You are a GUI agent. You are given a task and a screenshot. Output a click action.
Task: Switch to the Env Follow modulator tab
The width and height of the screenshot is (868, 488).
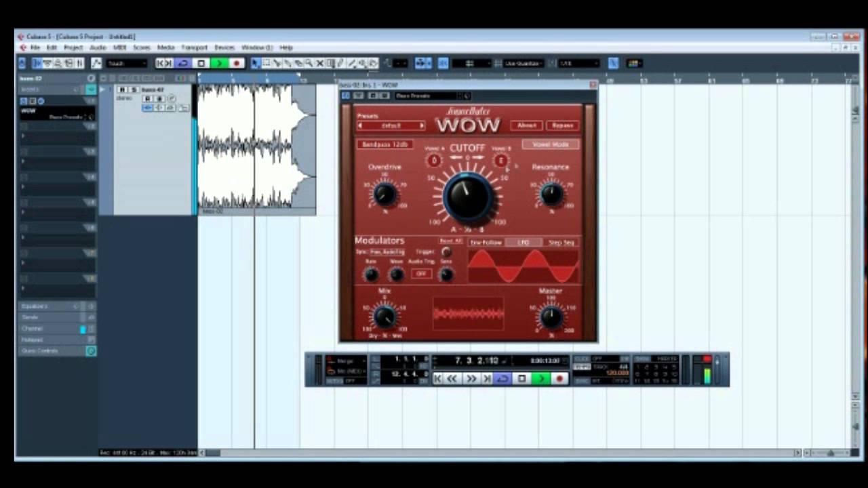486,243
